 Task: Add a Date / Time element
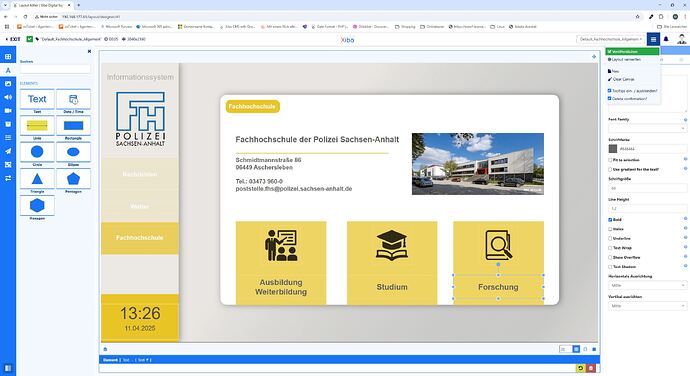73,99
